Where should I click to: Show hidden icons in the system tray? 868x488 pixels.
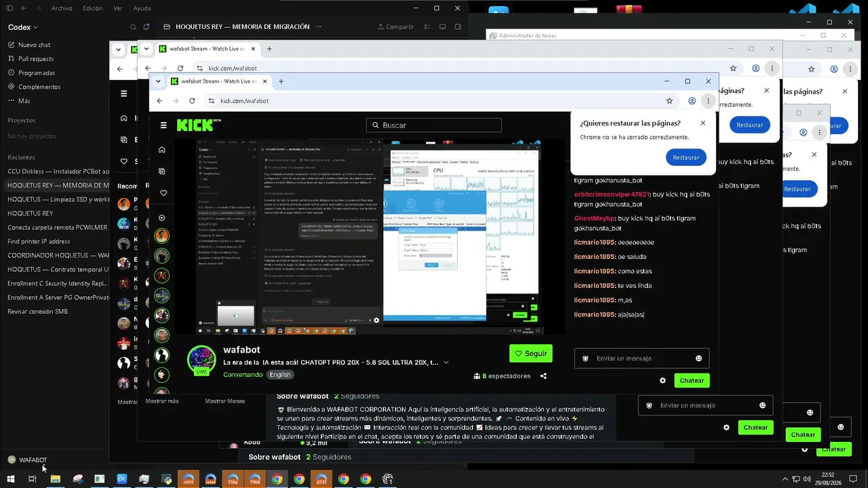coord(785,479)
